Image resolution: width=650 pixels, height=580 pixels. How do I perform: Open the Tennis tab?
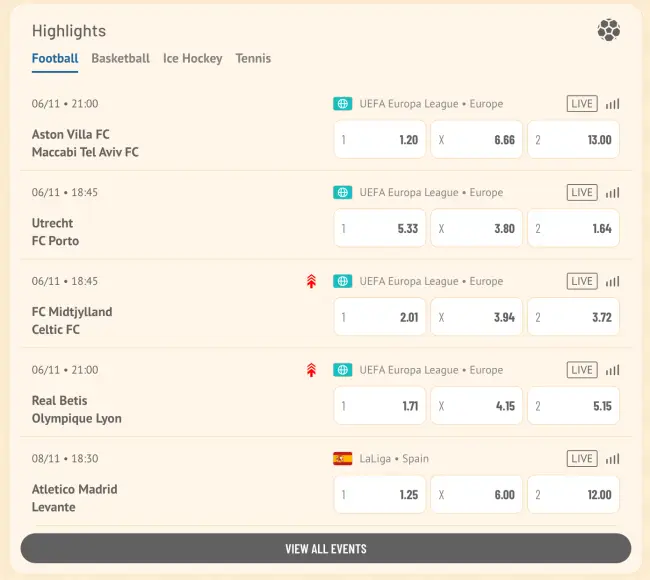tap(253, 59)
